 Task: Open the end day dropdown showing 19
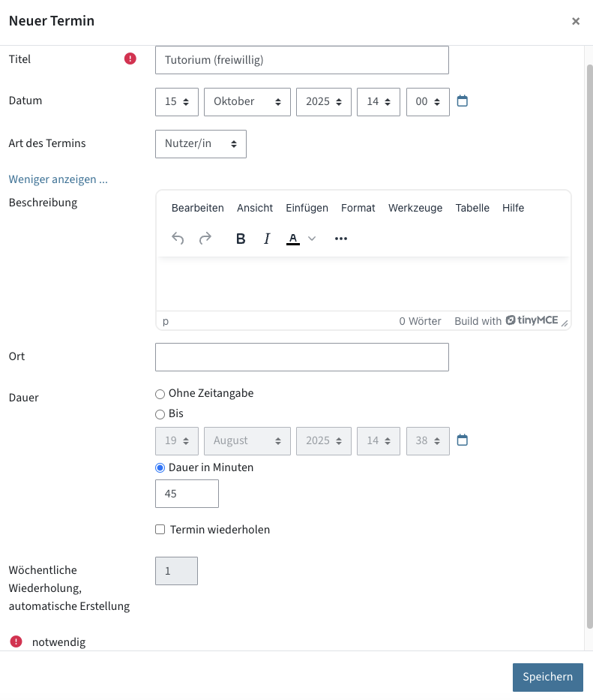click(177, 441)
